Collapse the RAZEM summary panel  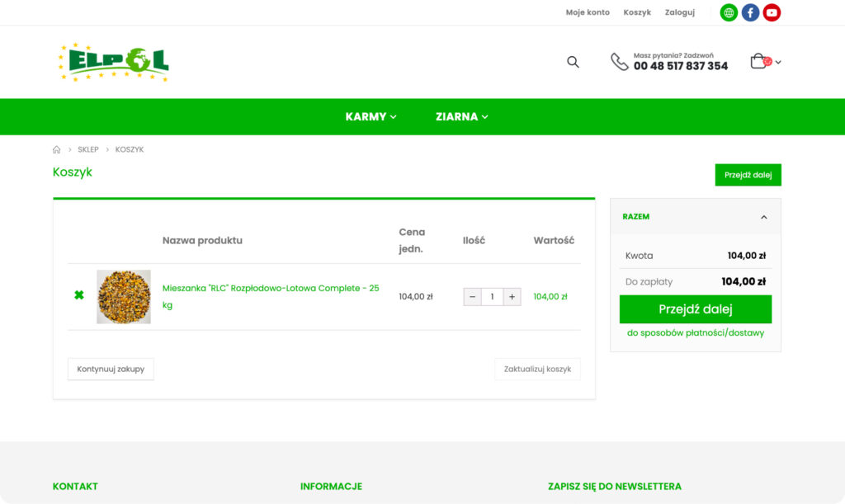click(x=763, y=217)
